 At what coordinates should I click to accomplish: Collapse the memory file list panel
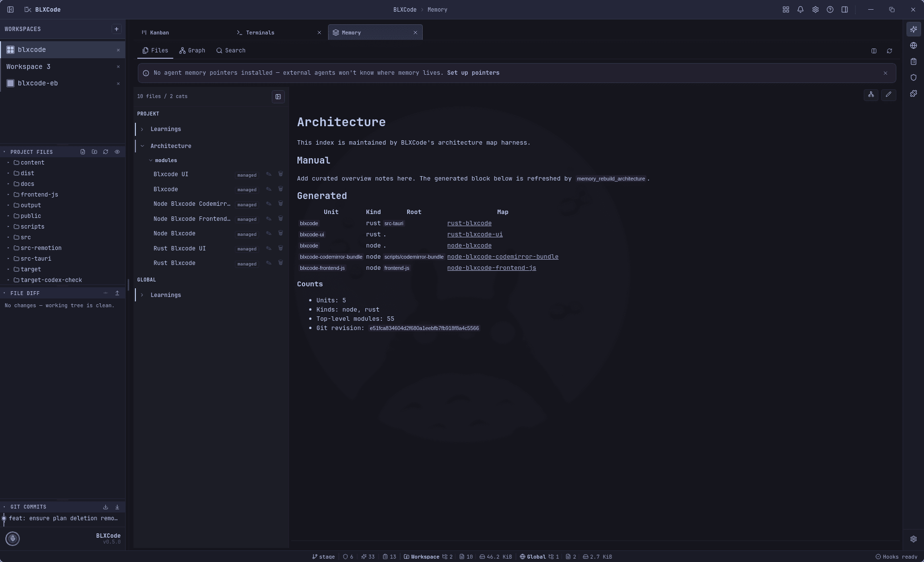click(278, 97)
